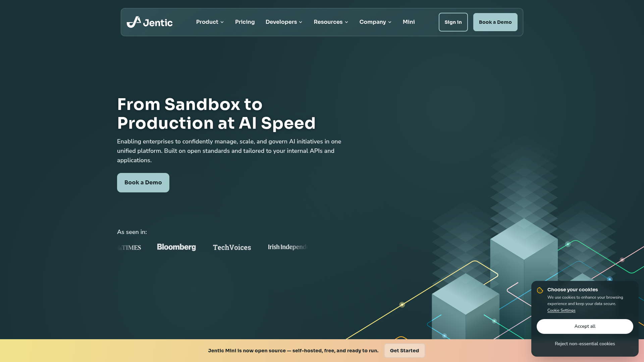Select the Pricing menu item
This screenshot has width=644, height=362.
(x=245, y=22)
